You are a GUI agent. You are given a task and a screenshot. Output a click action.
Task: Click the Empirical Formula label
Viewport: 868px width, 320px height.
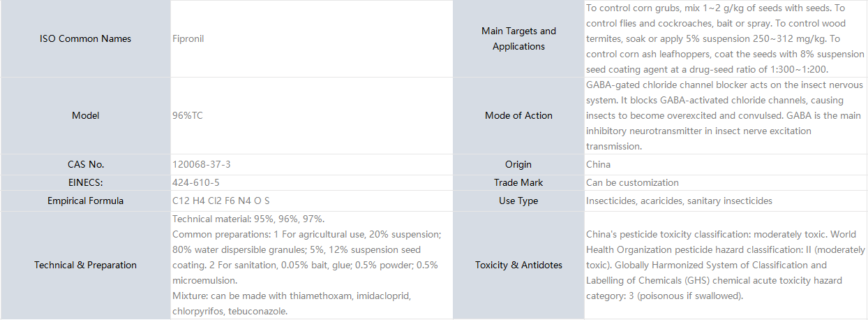coord(85,201)
